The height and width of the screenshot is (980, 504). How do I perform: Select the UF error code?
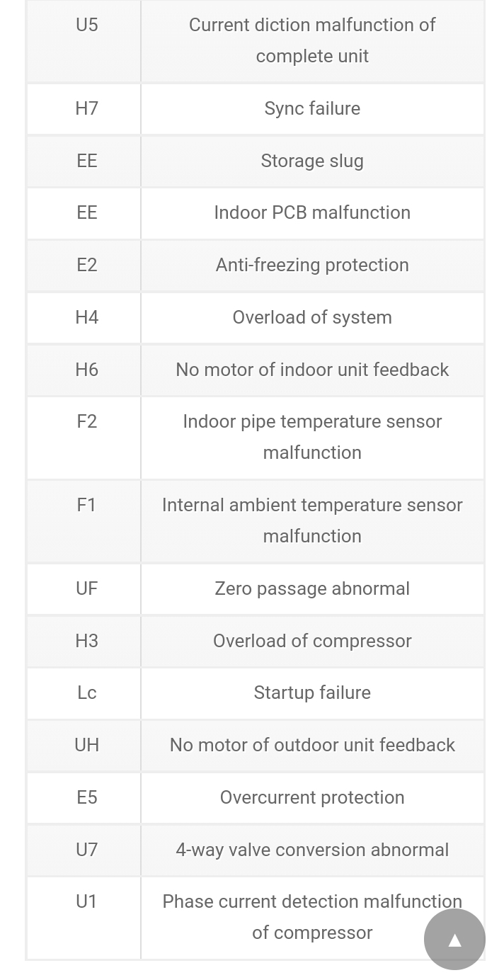[86, 588]
